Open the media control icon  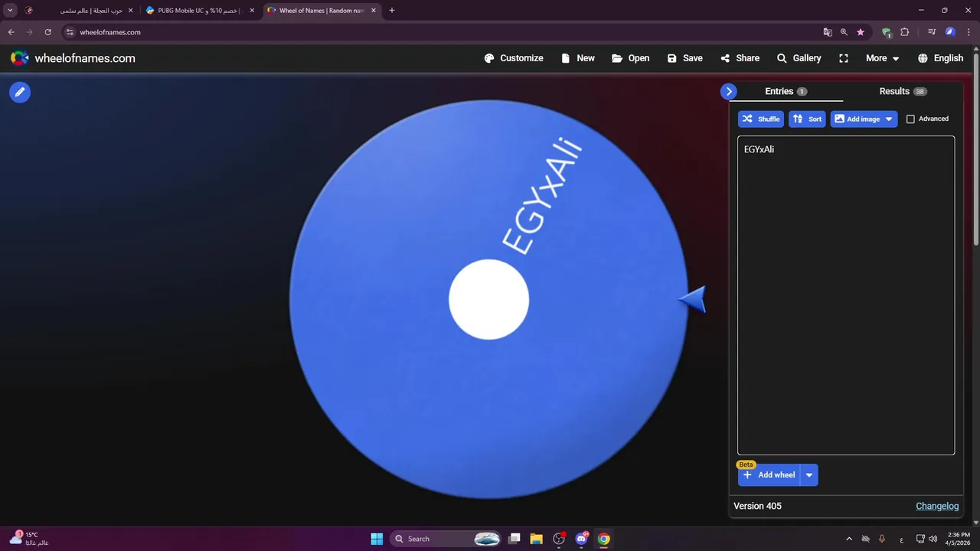[x=932, y=32]
